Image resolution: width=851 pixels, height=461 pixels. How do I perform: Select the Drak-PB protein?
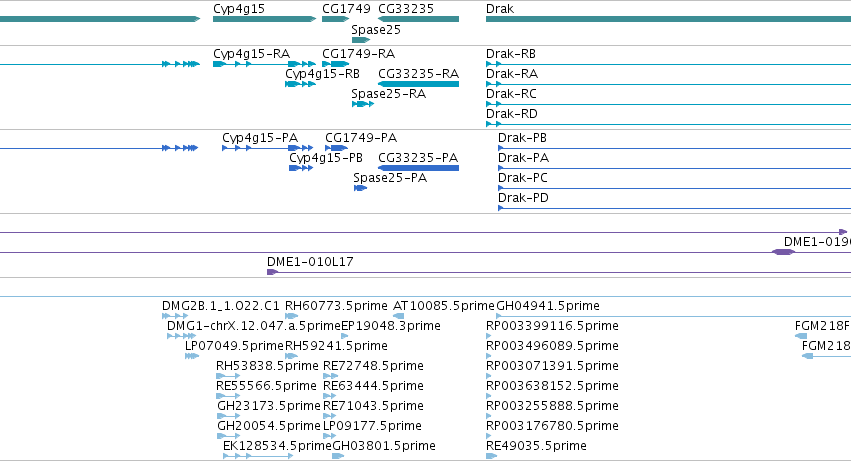(x=522, y=138)
